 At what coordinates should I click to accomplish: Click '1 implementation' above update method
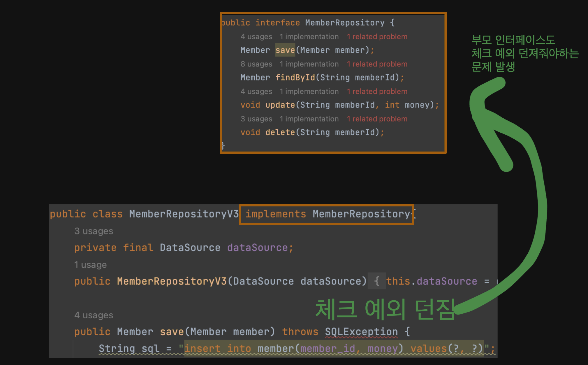(x=309, y=92)
